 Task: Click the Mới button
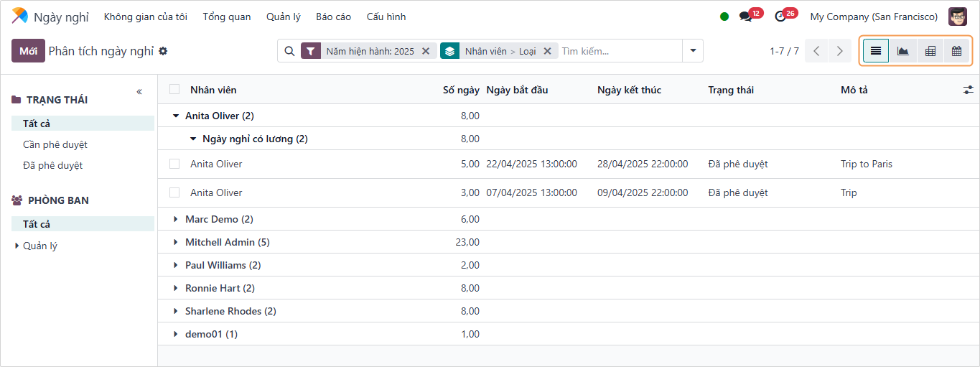pos(28,51)
